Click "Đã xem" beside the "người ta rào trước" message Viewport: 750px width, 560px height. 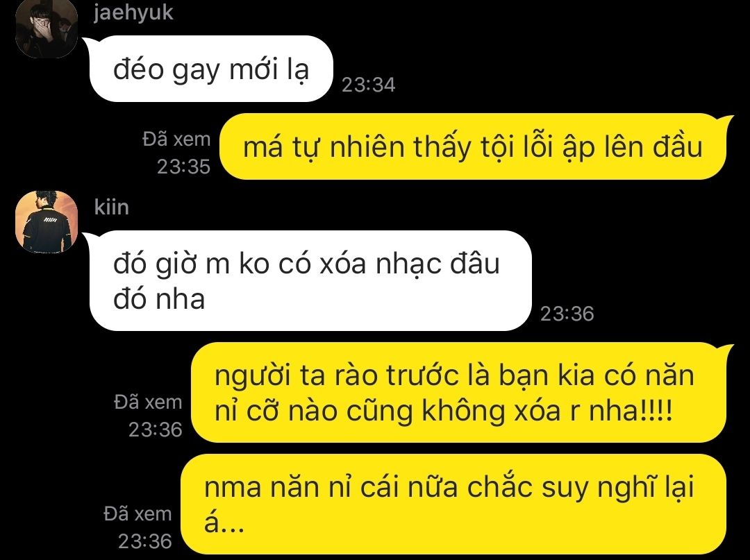pos(148,402)
